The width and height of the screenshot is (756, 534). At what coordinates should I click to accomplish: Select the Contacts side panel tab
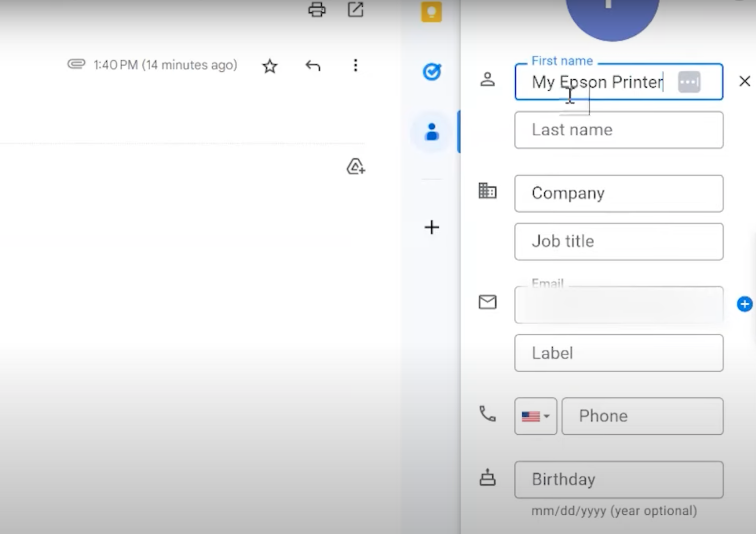pyautogui.click(x=432, y=132)
